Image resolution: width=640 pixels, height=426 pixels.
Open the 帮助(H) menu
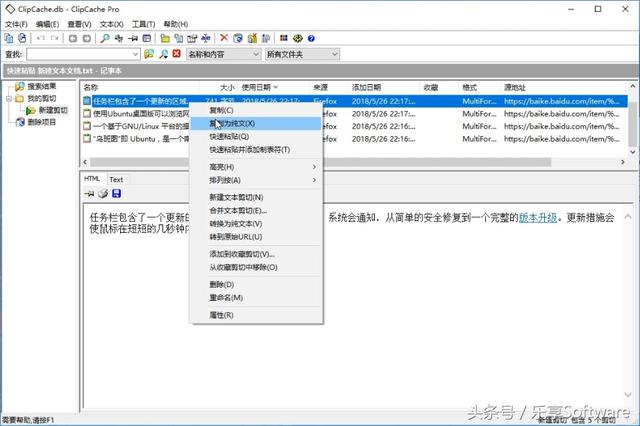pos(176,24)
